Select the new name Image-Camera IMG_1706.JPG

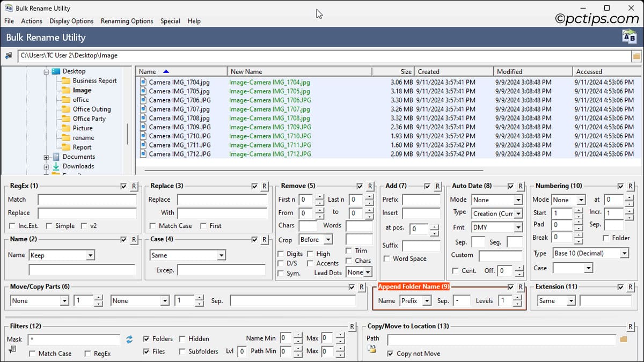coord(270,100)
